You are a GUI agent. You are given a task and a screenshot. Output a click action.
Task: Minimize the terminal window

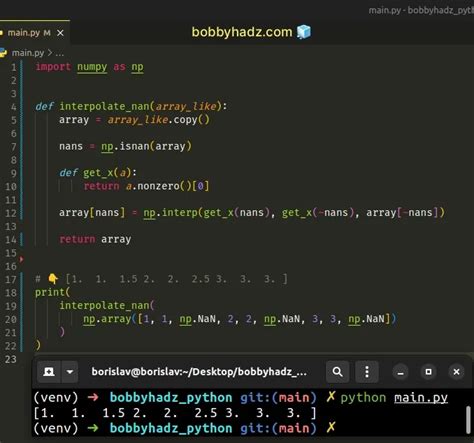(401, 372)
